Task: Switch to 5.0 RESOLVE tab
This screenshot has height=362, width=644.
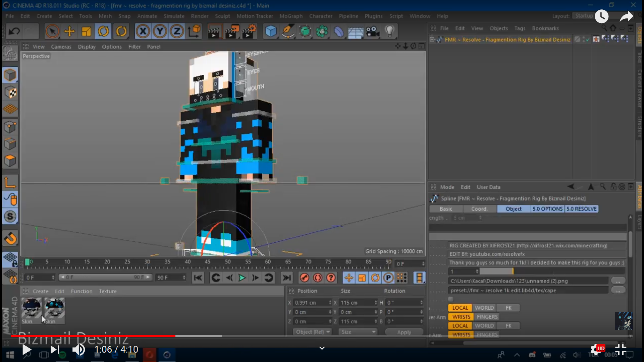Action: (x=581, y=209)
